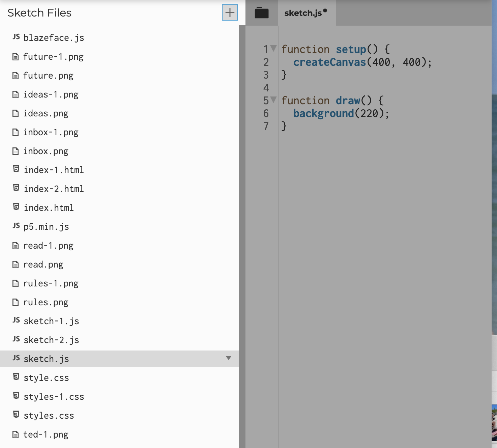Click the CSS icon beside style.css
Screen dimensions: 497x448
pyautogui.click(x=16, y=376)
